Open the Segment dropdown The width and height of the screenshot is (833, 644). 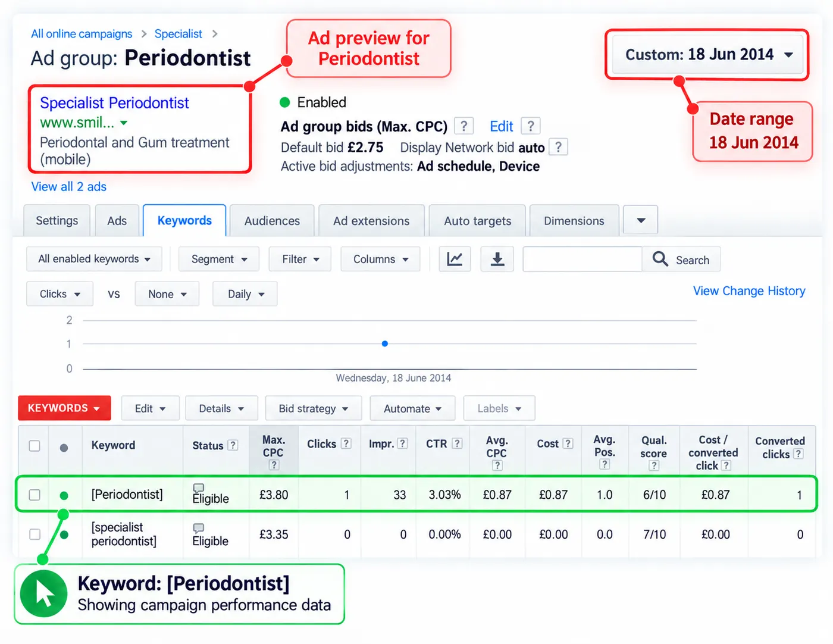(x=219, y=259)
